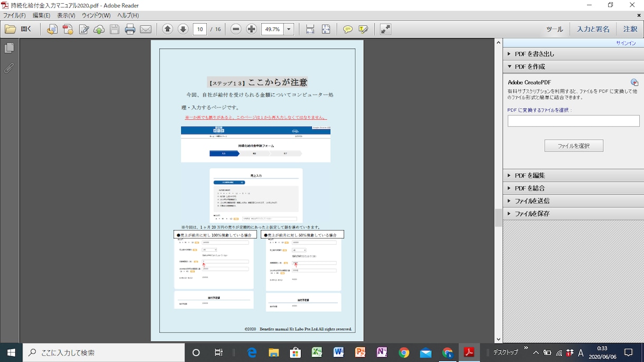The width and height of the screenshot is (644, 362).
Task: Click the Convert file to PDF icon
Action: click(x=52, y=30)
